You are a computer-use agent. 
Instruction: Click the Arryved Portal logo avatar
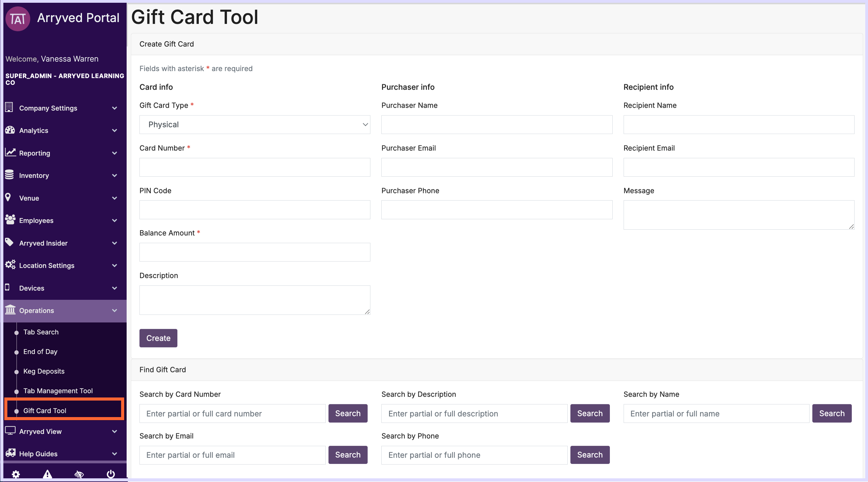point(18,19)
